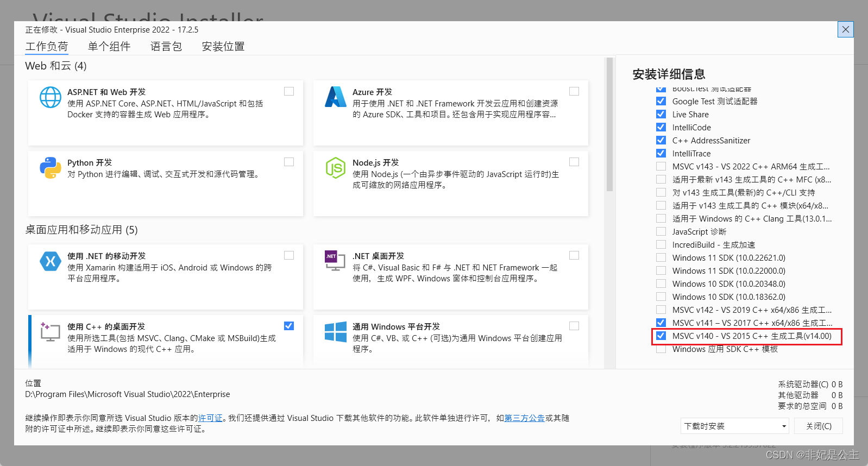The width and height of the screenshot is (868, 466).
Task: Close the modify dialog with X
Action: pos(845,29)
